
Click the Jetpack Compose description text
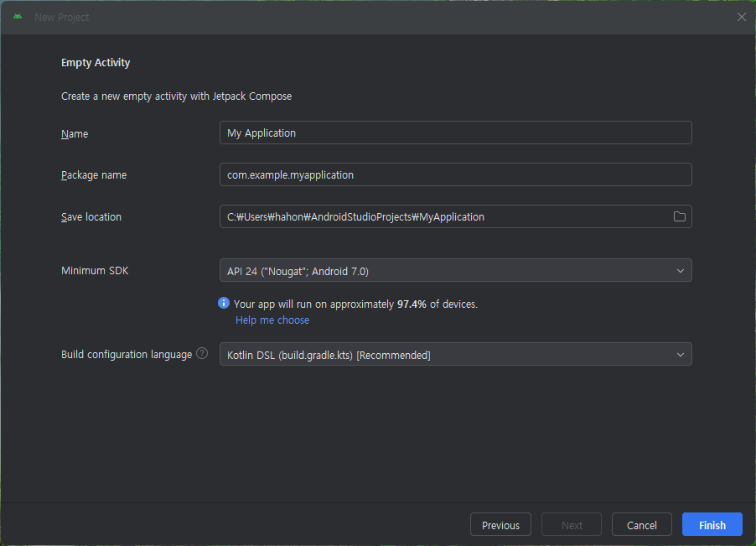[x=177, y=96]
